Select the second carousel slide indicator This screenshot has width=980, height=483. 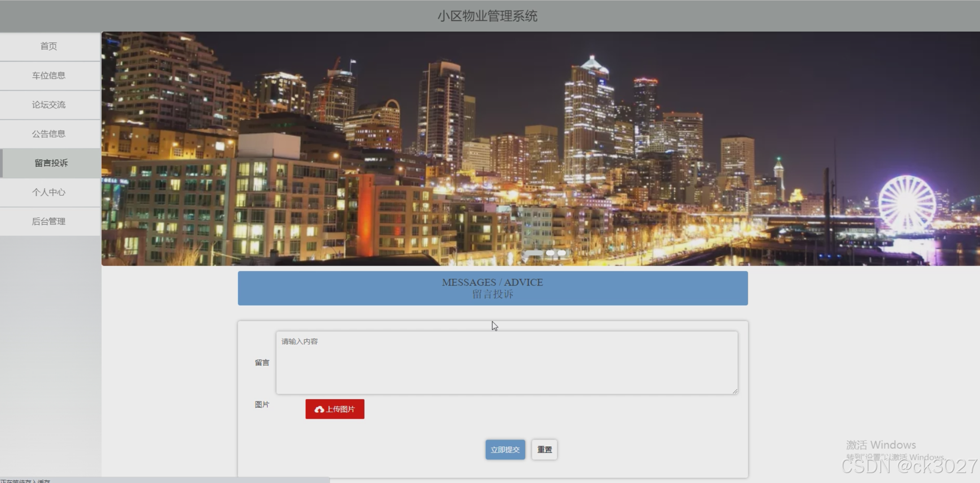click(x=550, y=253)
